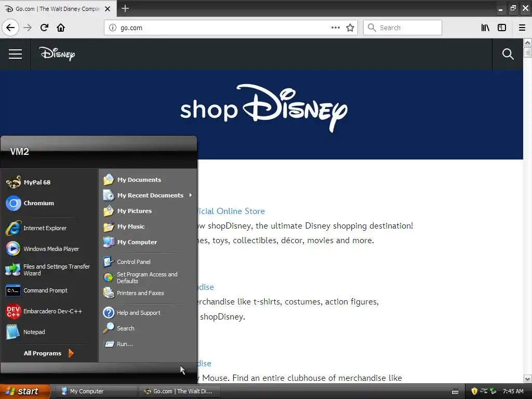Click the security shield tray icon
532x399 pixels.
click(474, 391)
